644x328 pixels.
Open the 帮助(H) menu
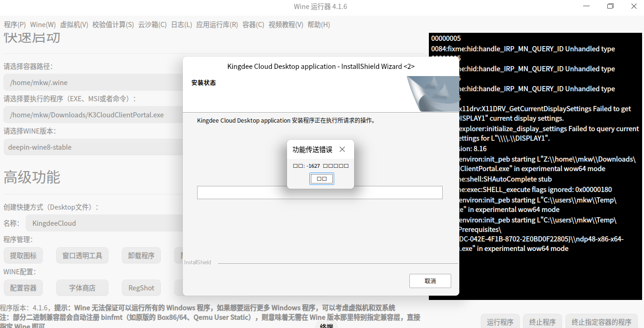coord(318,25)
